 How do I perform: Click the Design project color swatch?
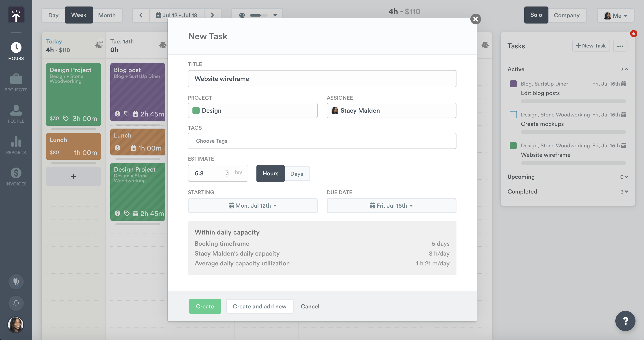tap(196, 110)
